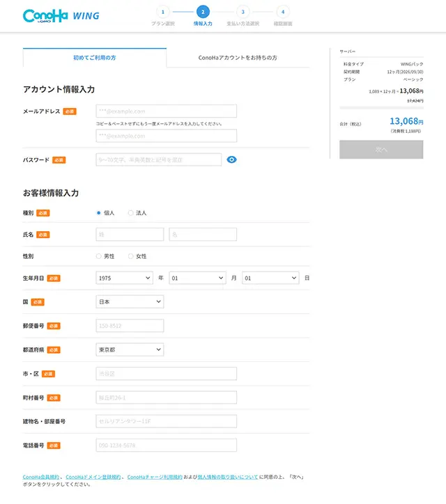This screenshot has height=504, width=446.
Task: Click step 3 payment method circle
Action: click(x=243, y=12)
